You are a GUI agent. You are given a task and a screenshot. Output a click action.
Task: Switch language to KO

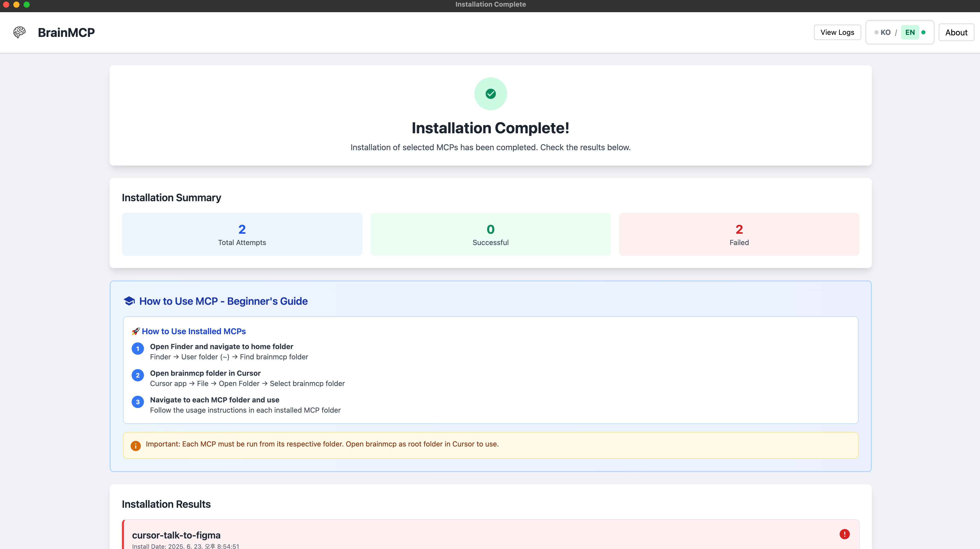885,32
